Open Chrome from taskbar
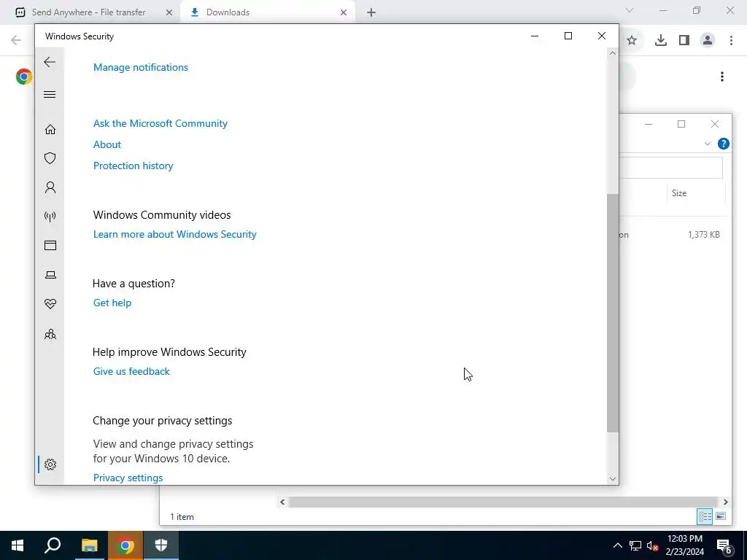 coord(125,545)
